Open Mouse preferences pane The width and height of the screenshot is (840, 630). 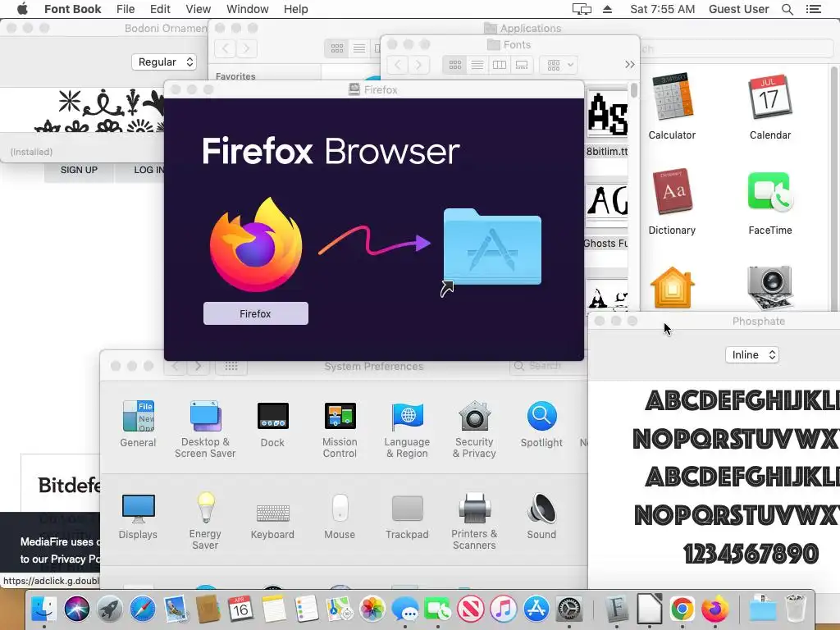pos(340,507)
